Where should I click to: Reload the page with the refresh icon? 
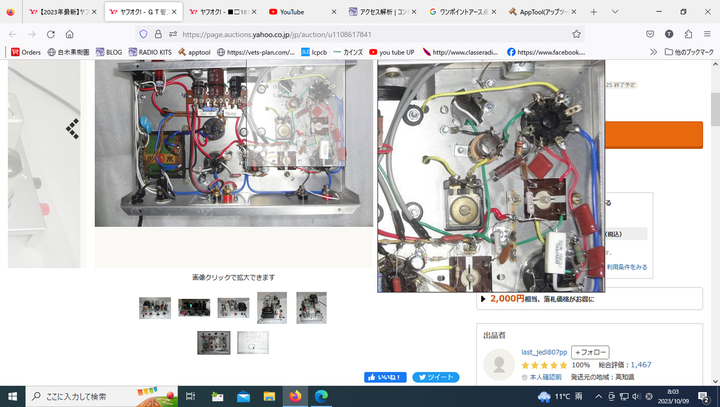click(50, 33)
